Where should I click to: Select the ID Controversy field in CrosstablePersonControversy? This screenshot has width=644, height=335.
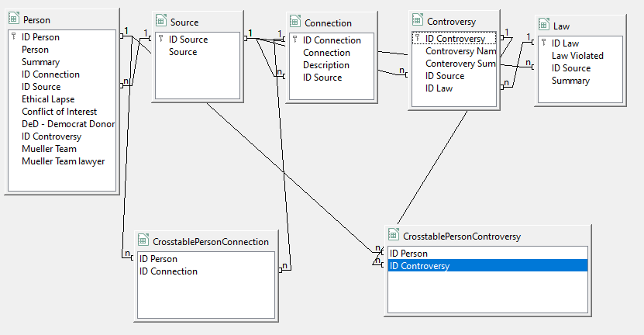click(487, 266)
